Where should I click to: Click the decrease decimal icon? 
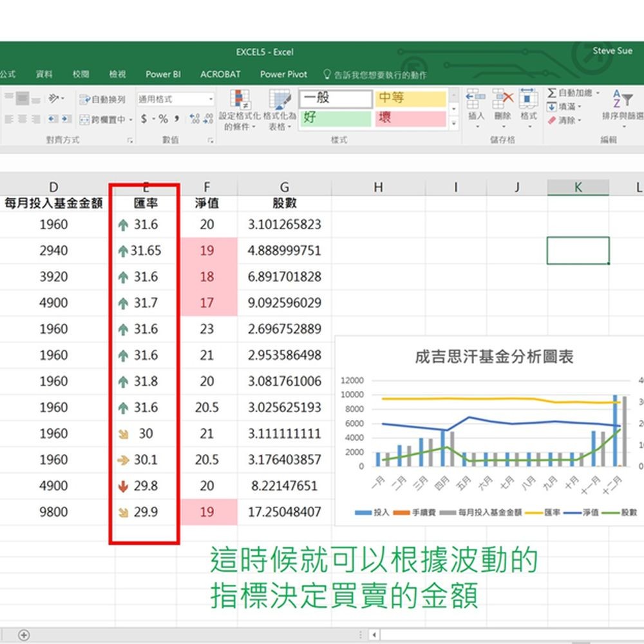click(x=208, y=119)
